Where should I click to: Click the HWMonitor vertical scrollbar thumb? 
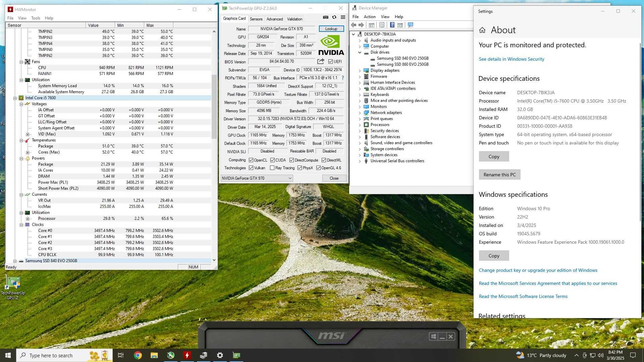[214, 106]
